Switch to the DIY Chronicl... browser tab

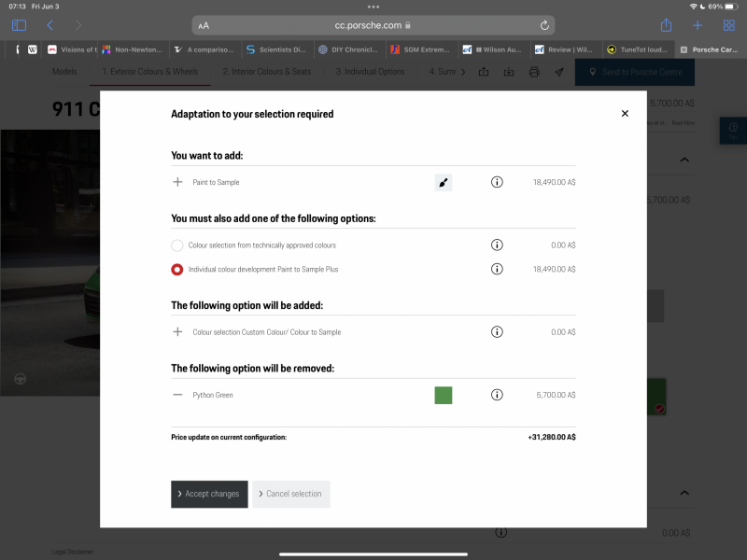[349, 49]
